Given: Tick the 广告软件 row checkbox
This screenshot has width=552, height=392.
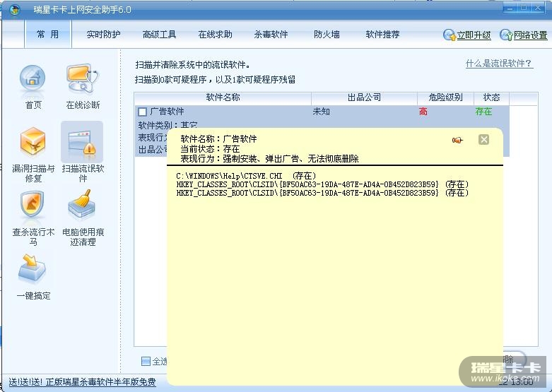Looking at the screenshot, I should tap(143, 112).
